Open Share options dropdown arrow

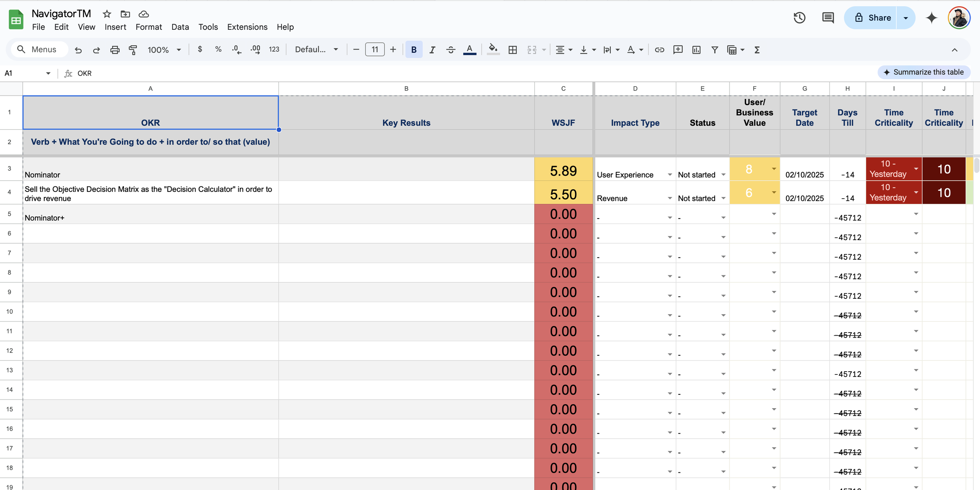[x=906, y=18]
